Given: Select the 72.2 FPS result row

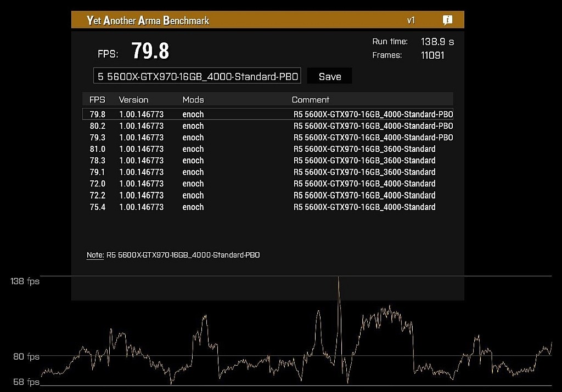Looking at the screenshot, I should (x=268, y=196).
